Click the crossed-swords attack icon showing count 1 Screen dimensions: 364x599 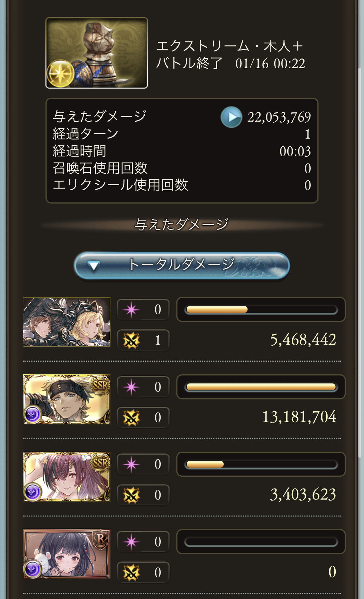tap(131, 340)
